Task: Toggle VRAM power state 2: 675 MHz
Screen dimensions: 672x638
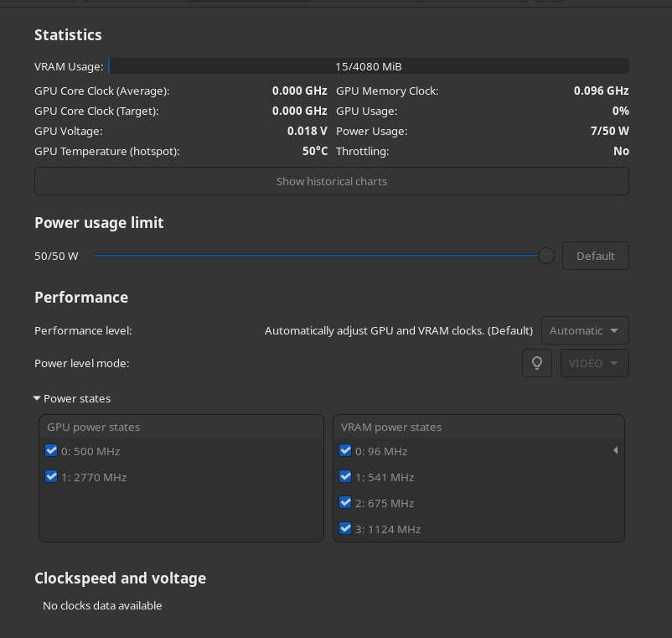Action: point(345,502)
